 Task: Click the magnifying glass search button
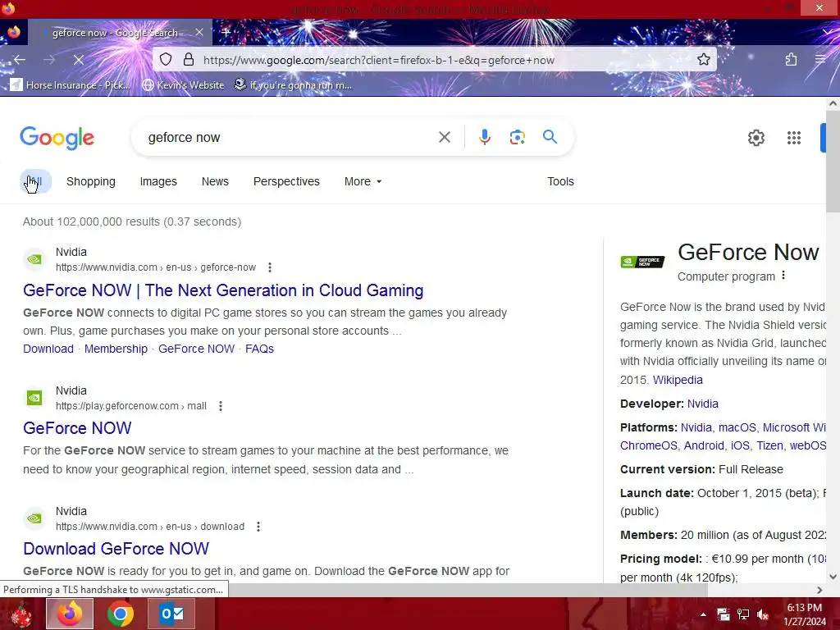click(x=550, y=137)
